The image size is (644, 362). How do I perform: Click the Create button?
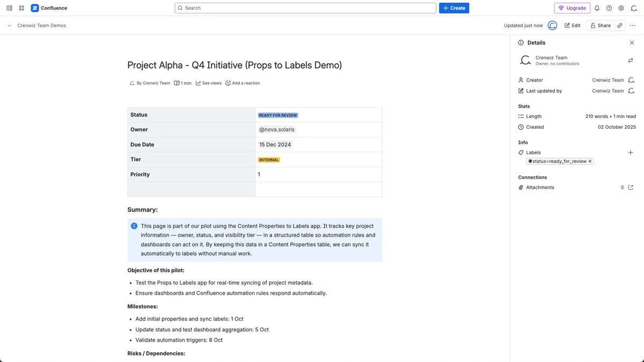tap(454, 8)
